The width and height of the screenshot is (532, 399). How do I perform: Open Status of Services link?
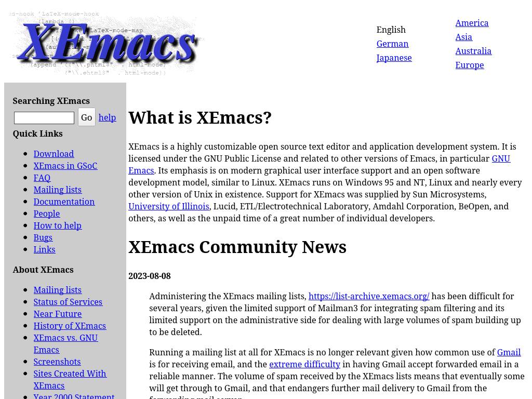[x=68, y=302]
